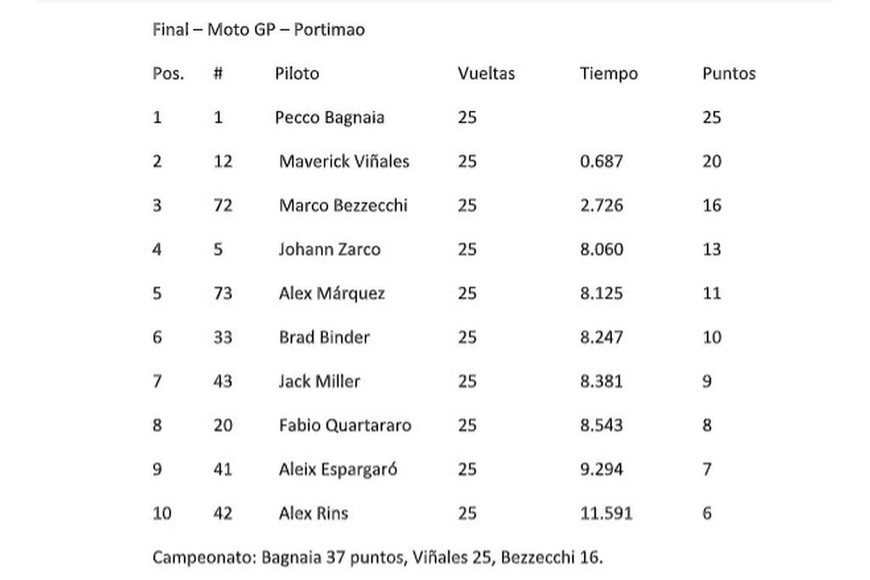Select the Alex Márquez row name
This screenshot has height=580, width=870.
331,293
